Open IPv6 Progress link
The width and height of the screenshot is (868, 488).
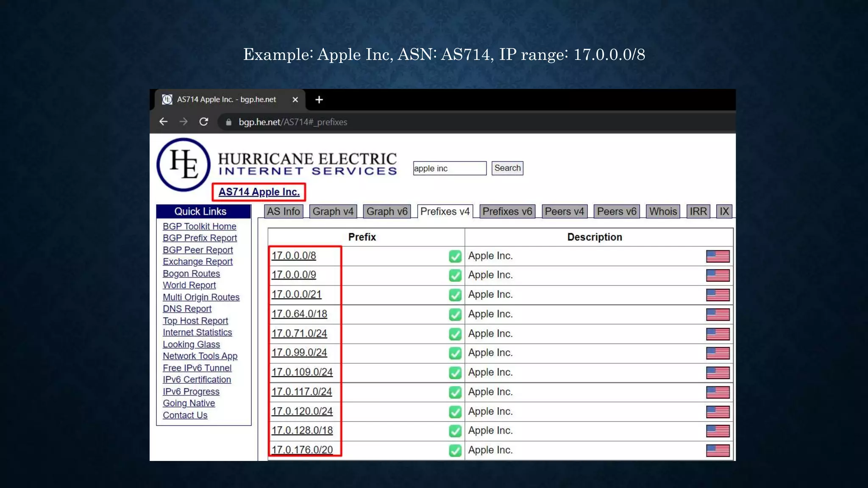tap(191, 391)
